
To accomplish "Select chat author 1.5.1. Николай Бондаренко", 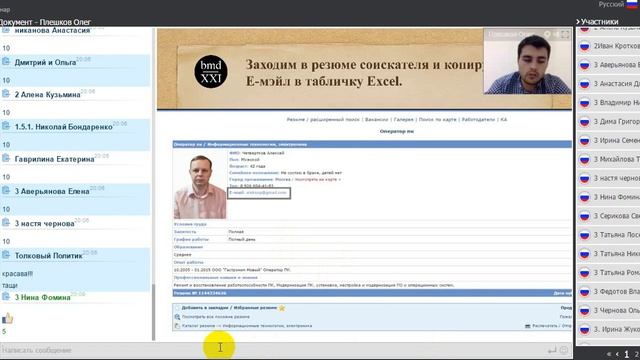I will (x=63, y=127).
